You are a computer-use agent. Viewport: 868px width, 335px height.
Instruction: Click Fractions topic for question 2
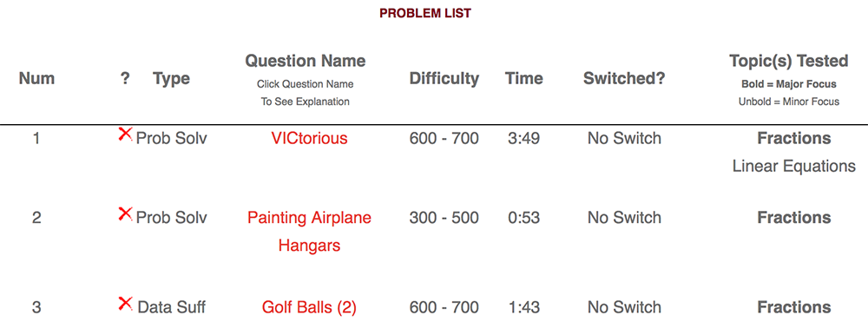pyautogui.click(x=794, y=218)
